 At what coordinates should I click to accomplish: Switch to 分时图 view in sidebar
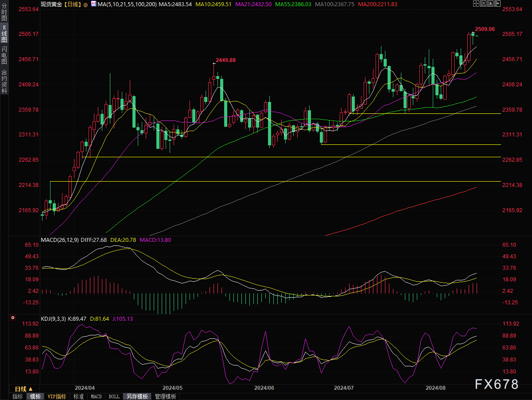point(4,14)
